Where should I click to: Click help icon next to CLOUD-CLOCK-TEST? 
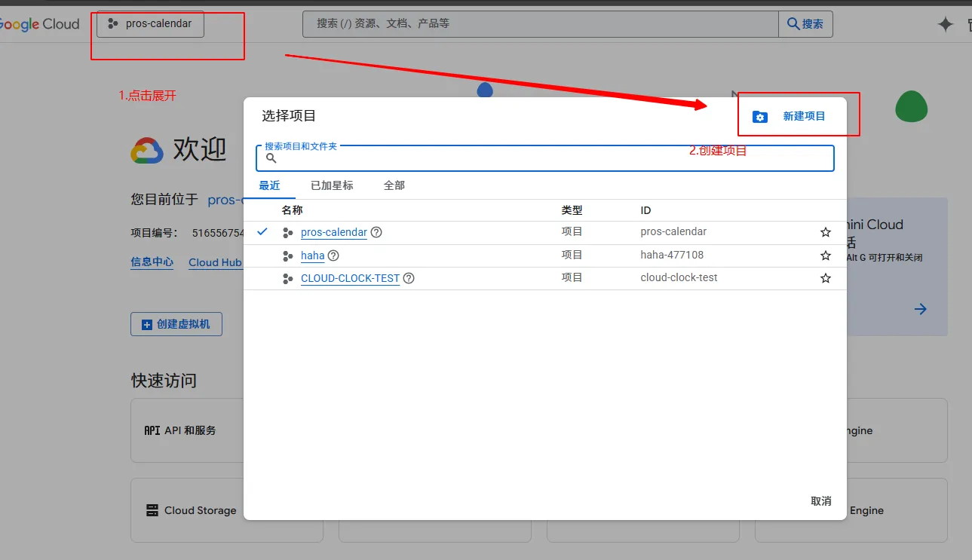pos(409,278)
